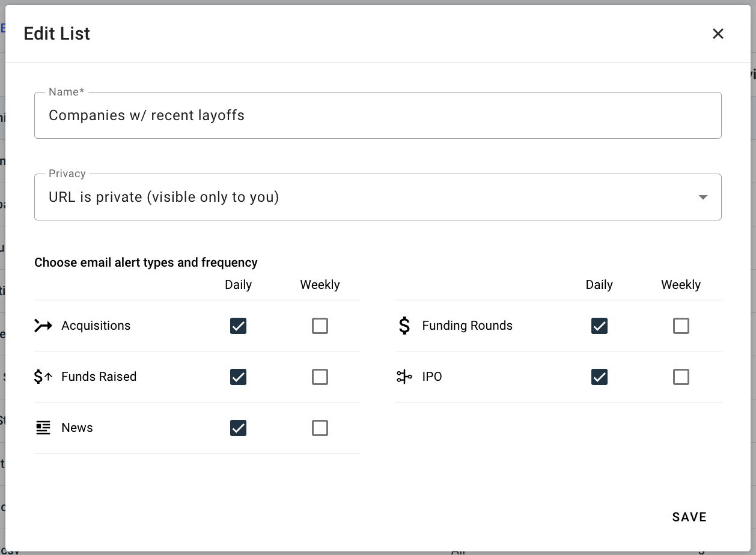The width and height of the screenshot is (756, 555).
Task: Select the privacy option field
Action: [378, 196]
